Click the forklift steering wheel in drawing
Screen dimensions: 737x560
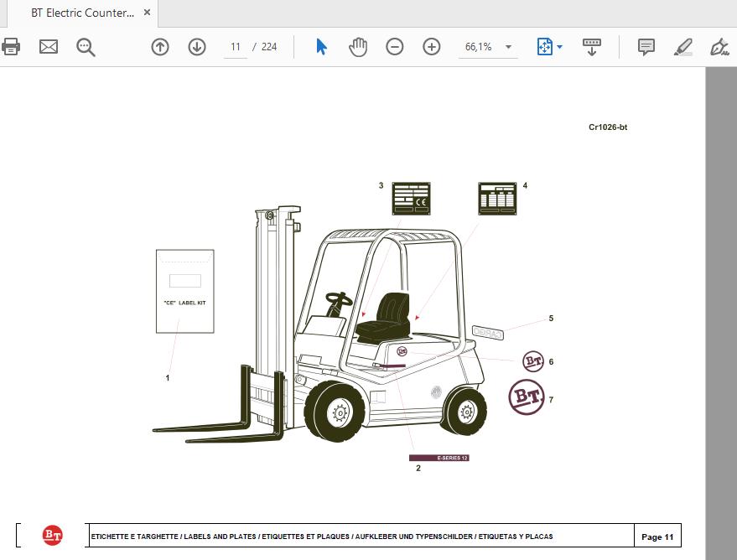click(339, 298)
